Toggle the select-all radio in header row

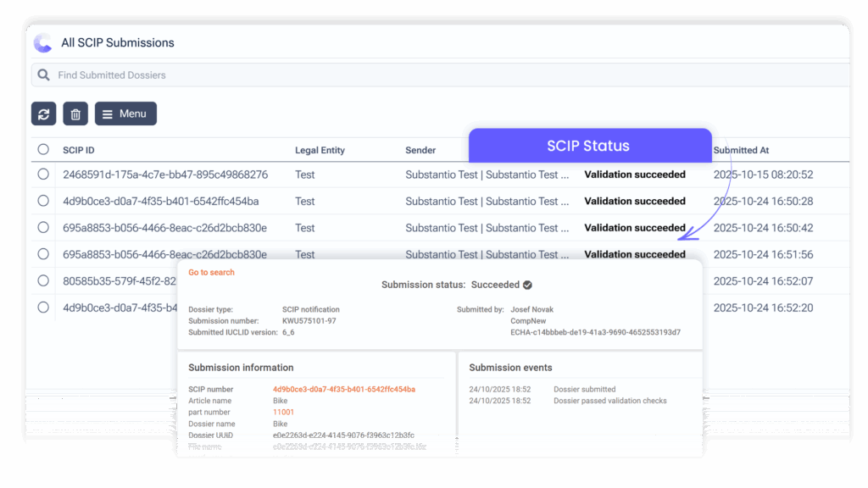(43, 150)
